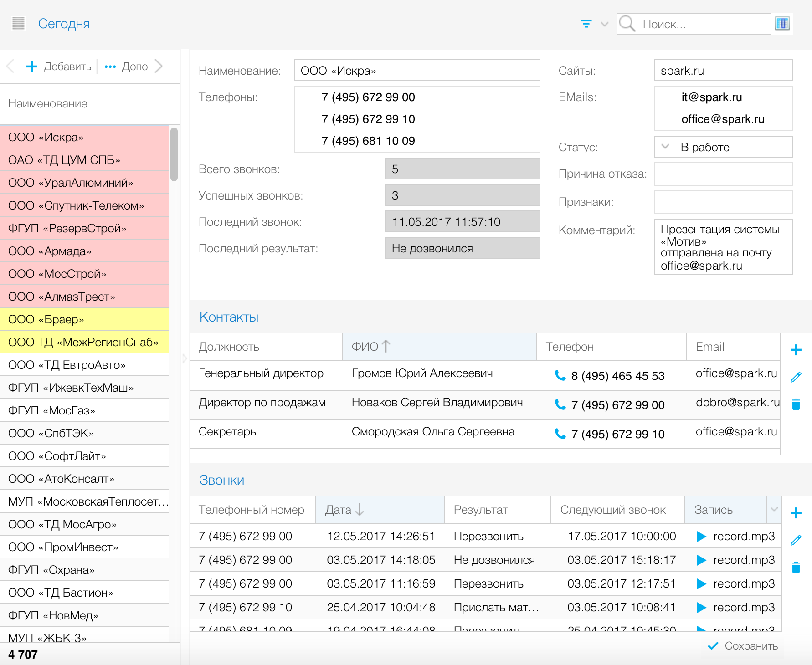Edit contact using pencil icon in Контакты
The width and height of the screenshot is (812, 665).
[796, 377]
